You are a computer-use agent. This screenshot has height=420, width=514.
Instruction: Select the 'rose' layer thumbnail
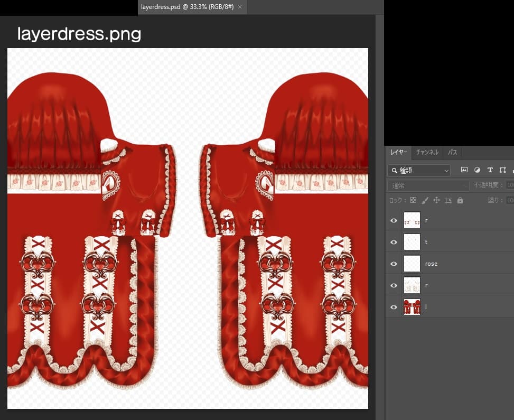412,264
